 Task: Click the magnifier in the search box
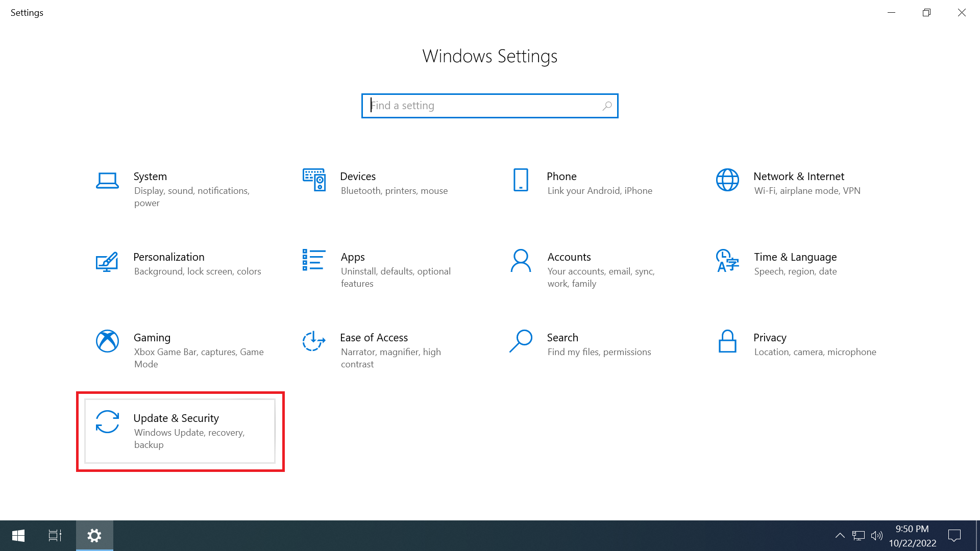pos(607,106)
